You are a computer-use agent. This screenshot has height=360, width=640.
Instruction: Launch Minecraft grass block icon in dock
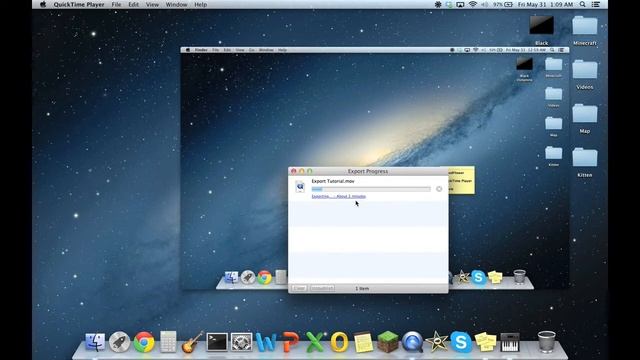pos(388,342)
